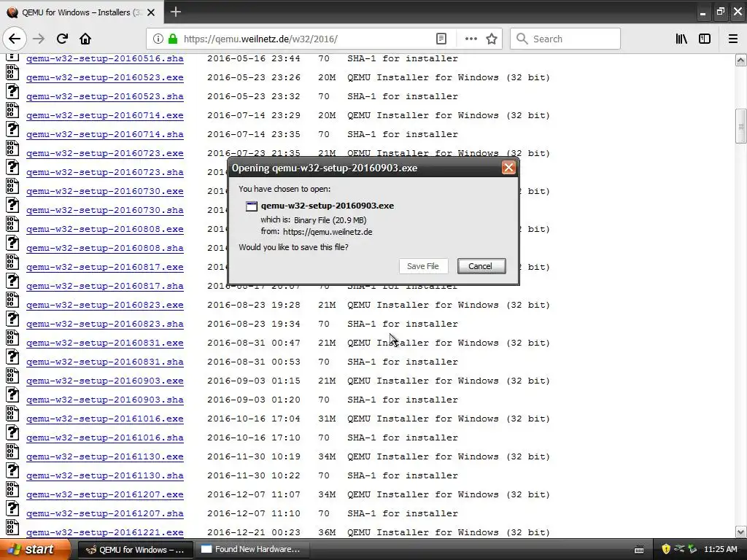Click size text 36M for 20161221 installer

pyautogui.click(x=327, y=533)
